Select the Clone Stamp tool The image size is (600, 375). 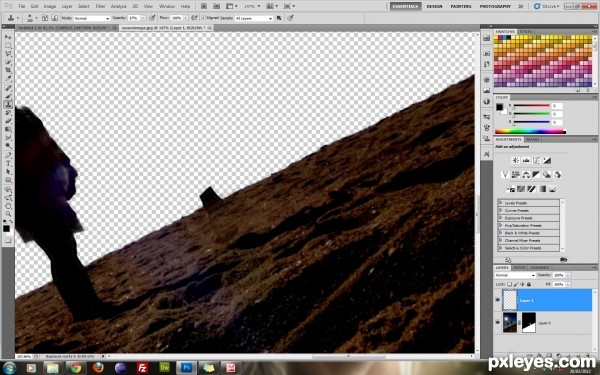(x=8, y=104)
